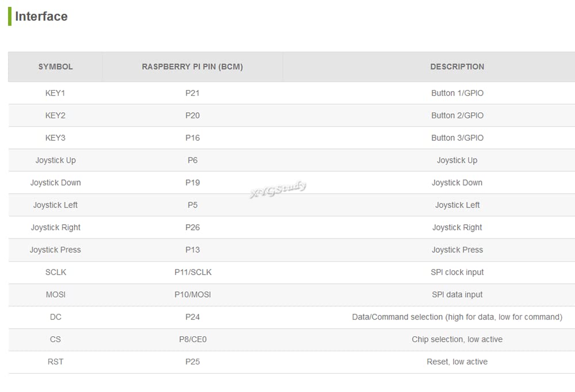Click the P20 pin cell
575x392 pixels.
[x=193, y=116]
